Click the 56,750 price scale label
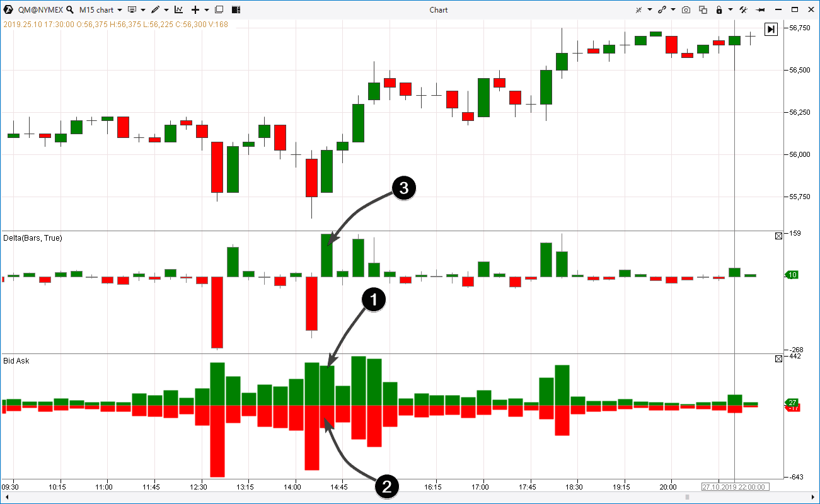 click(799, 28)
